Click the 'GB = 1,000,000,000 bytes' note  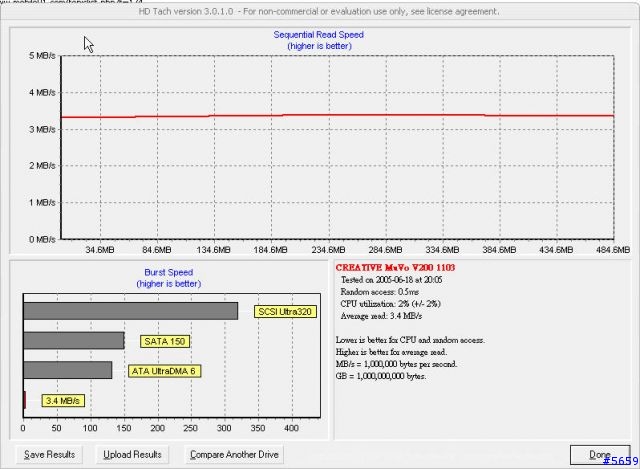pos(381,376)
